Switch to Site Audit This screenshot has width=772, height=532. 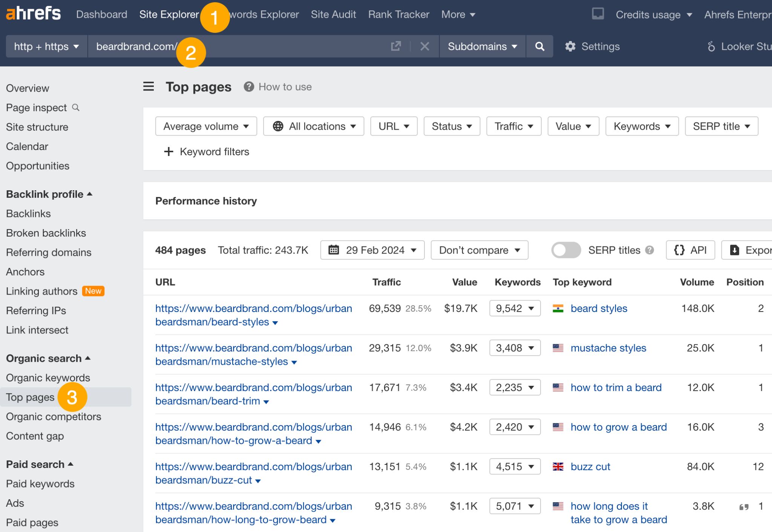coord(333,14)
